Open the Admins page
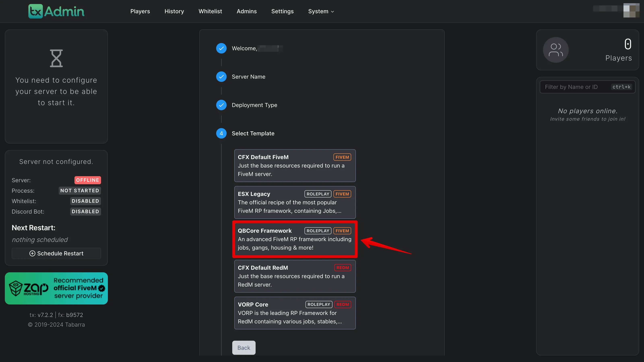The width and height of the screenshot is (644, 362). [247, 11]
